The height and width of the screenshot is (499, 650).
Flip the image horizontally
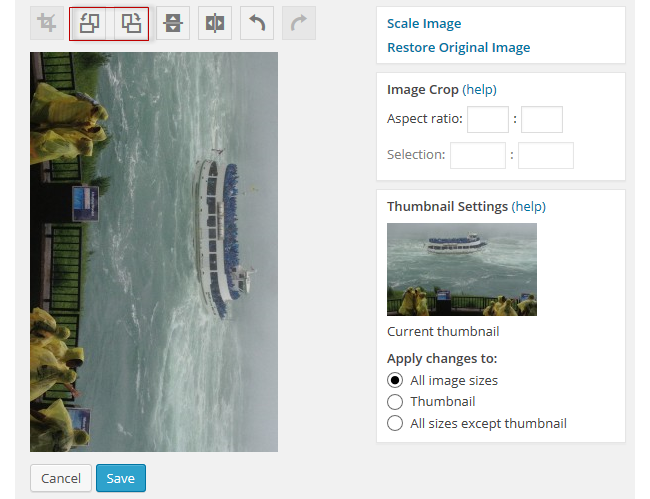[215, 23]
